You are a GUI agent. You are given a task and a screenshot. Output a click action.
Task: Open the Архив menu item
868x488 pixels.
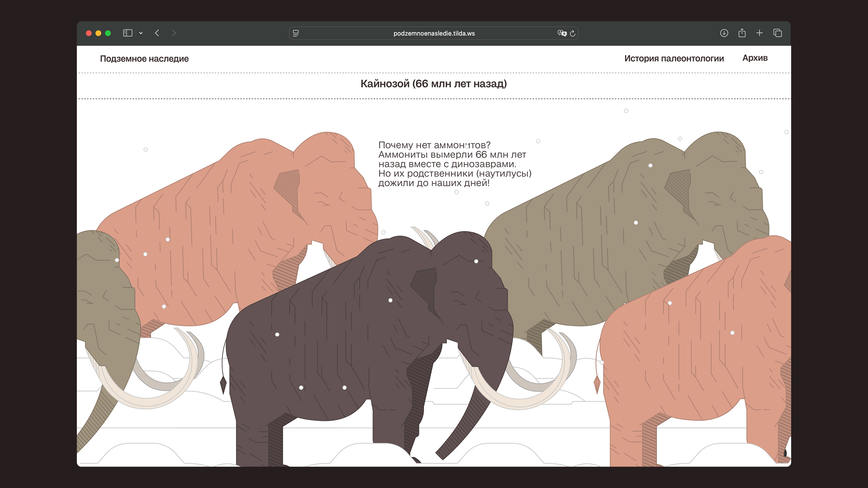click(x=755, y=58)
